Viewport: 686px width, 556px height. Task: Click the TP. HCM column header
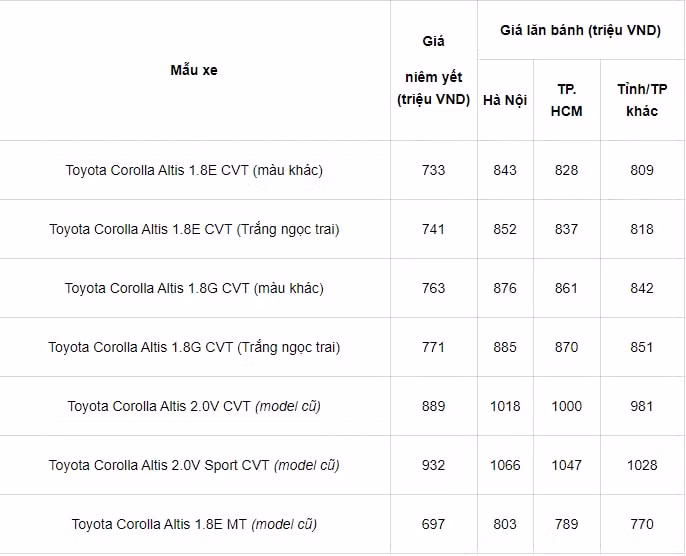click(567, 100)
